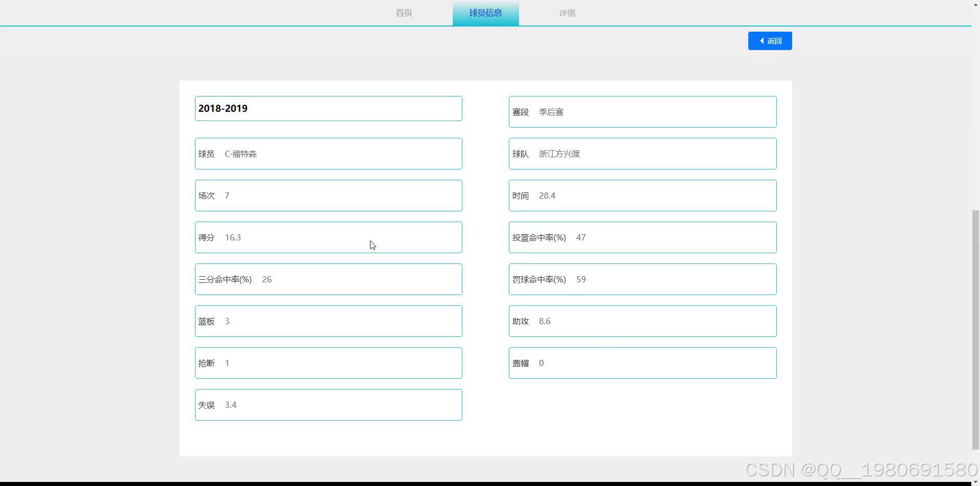Click the 失误 3.4 field

[328, 404]
